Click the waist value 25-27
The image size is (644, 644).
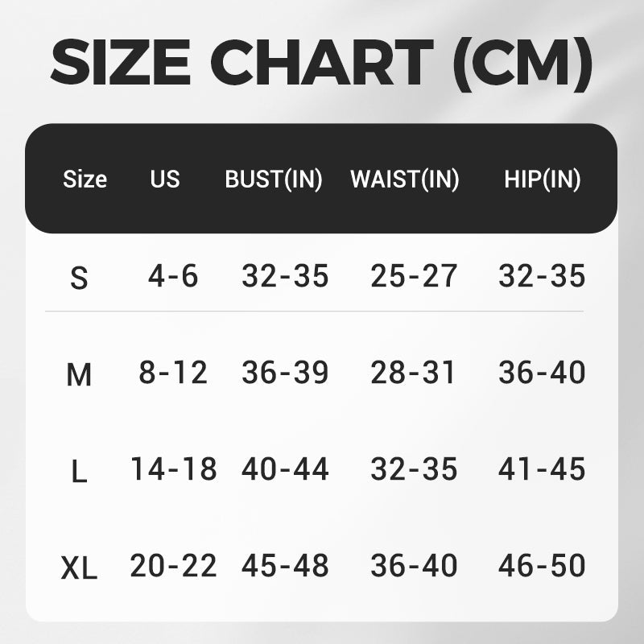pos(414,277)
